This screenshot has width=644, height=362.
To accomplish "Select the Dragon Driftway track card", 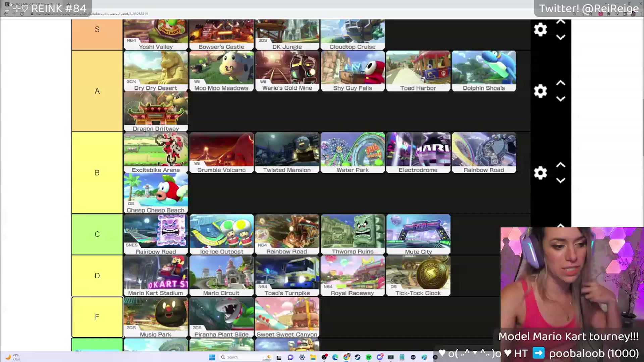I will click(x=156, y=112).
